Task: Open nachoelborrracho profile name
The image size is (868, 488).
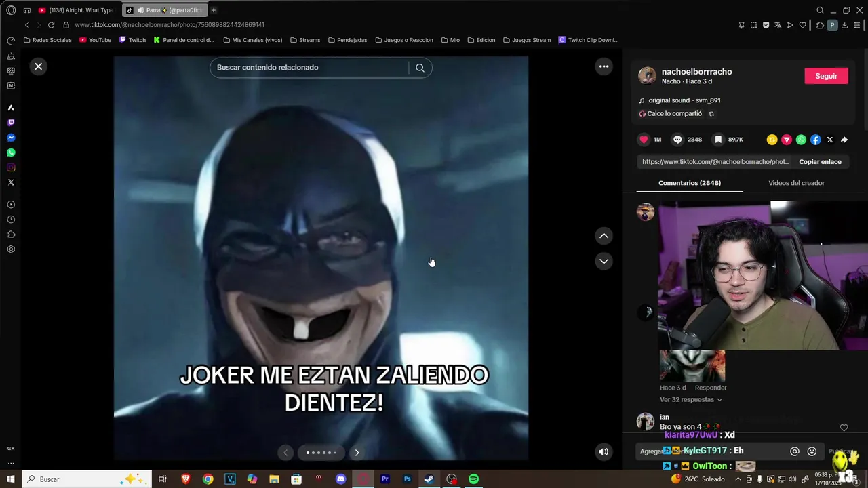Action: [696, 72]
